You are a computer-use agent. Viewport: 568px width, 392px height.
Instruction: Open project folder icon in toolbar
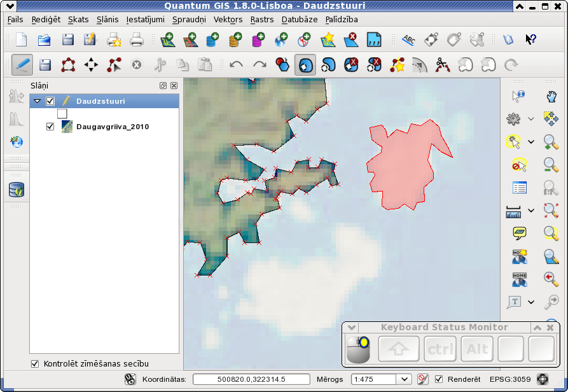tap(44, 39)
